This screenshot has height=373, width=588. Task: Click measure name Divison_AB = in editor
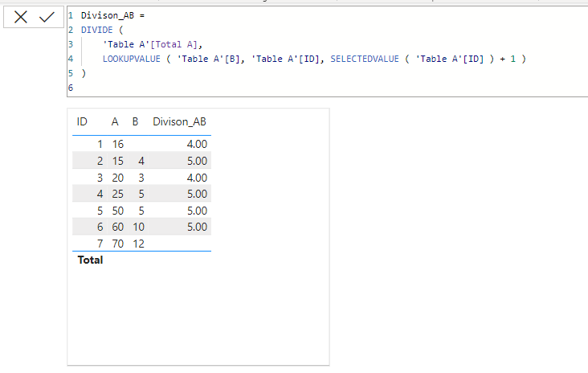click(112, 15)
